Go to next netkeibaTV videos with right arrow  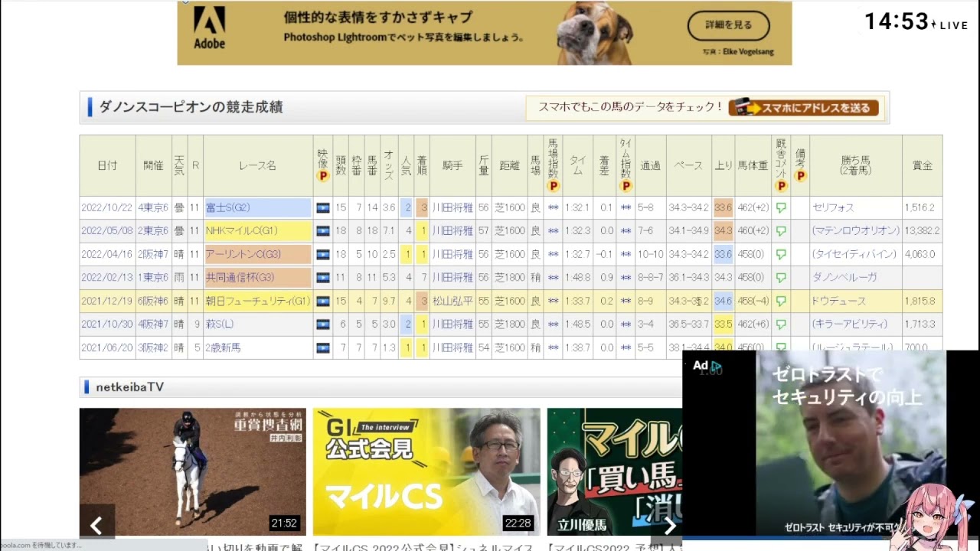[x=669, y=525]
